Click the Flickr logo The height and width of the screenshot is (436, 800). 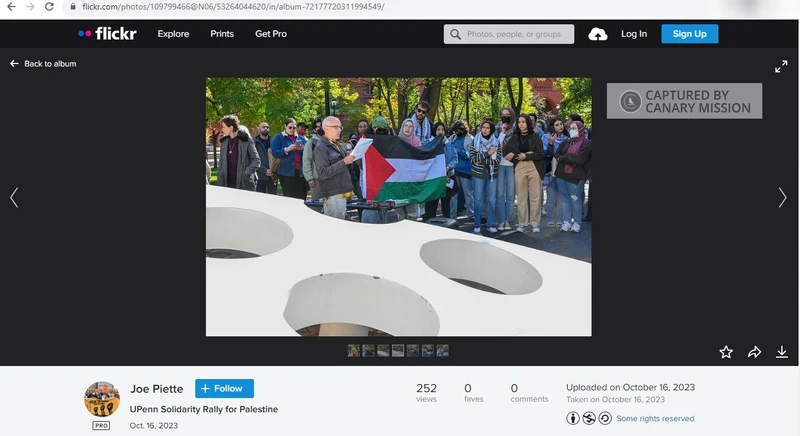[108, 34]
